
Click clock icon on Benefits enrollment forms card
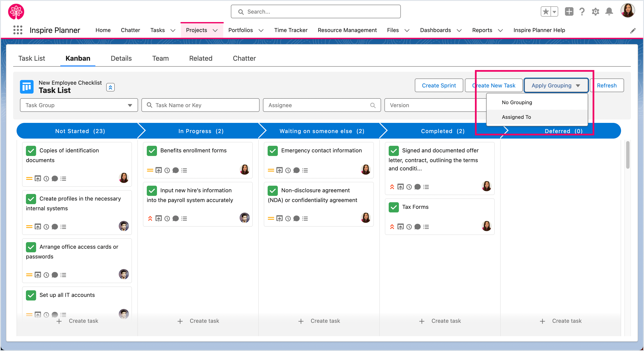tap(167, 170)
